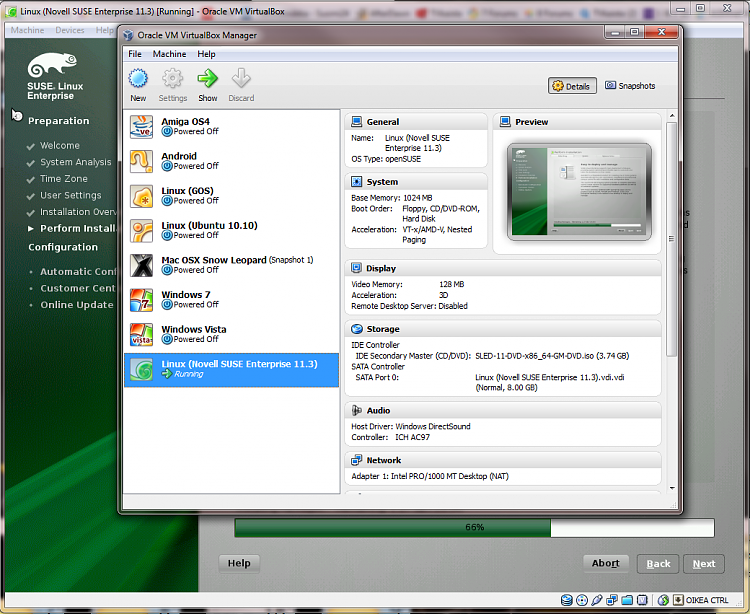Click the OIKEA CTRL host key label

pyautogui.click(x=707, y=600)
